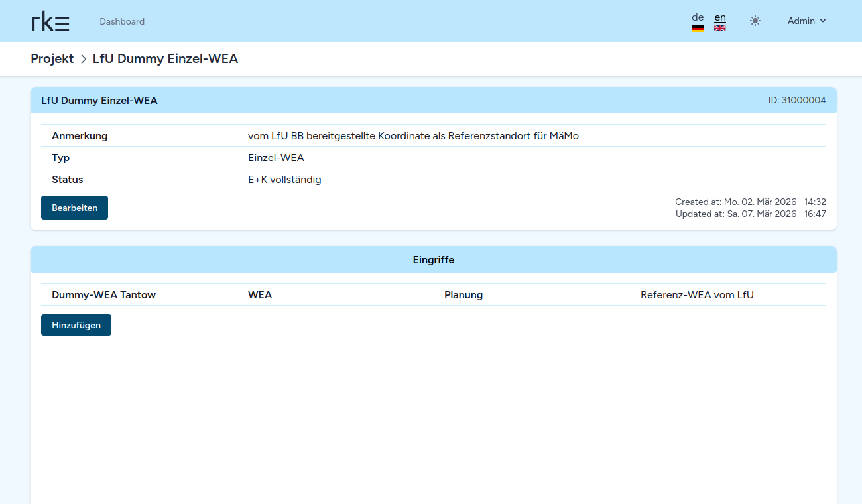This screenshot has height=504, width=862.
Task: Open the Dummy-WEA Tantow entry
Action: (x=103, y=295)
